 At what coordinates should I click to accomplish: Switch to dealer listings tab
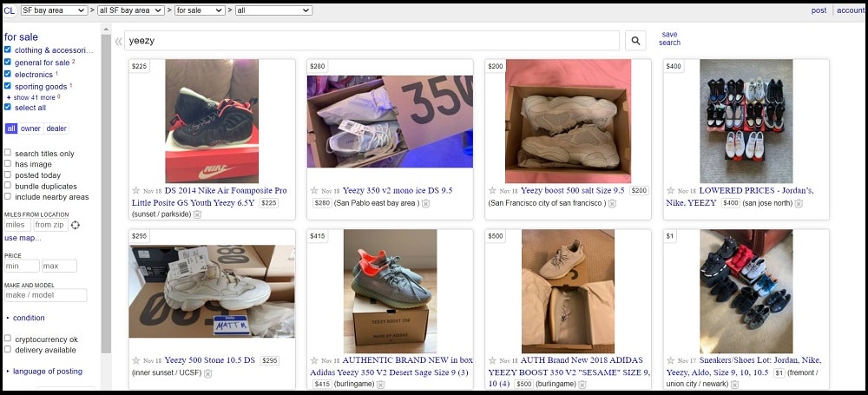coord(56,128)
